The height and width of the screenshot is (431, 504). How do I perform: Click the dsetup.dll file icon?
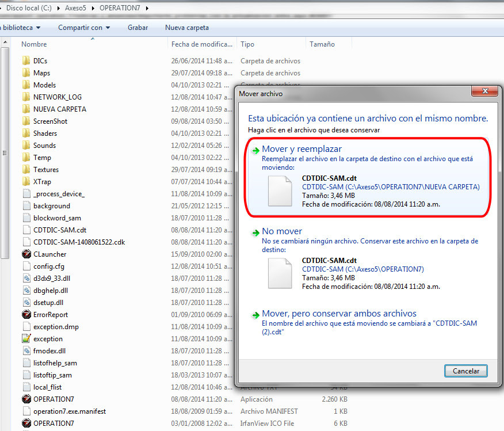(x=26, y=303)
